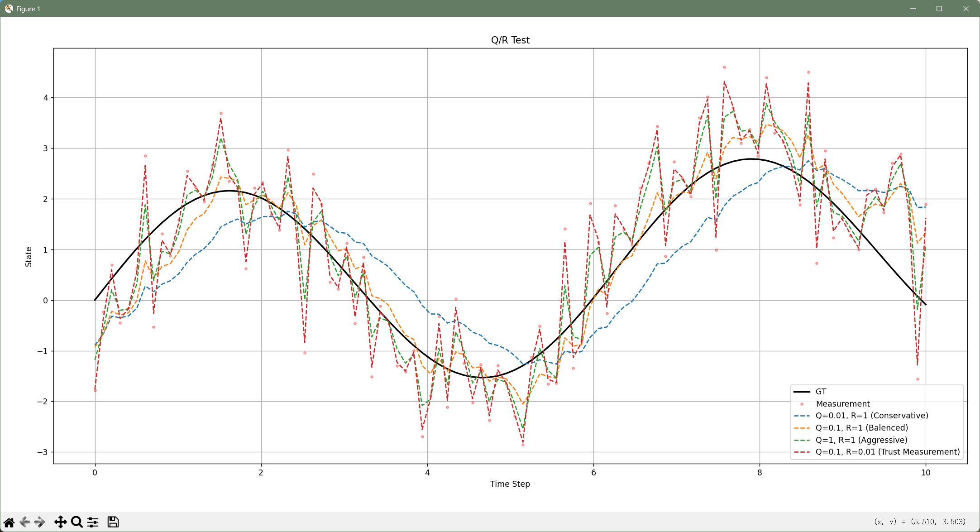The width and height of the screenshot is (980, 532).
Task: Click the 'GT' legend entry
Action: (x=821, y=392)
